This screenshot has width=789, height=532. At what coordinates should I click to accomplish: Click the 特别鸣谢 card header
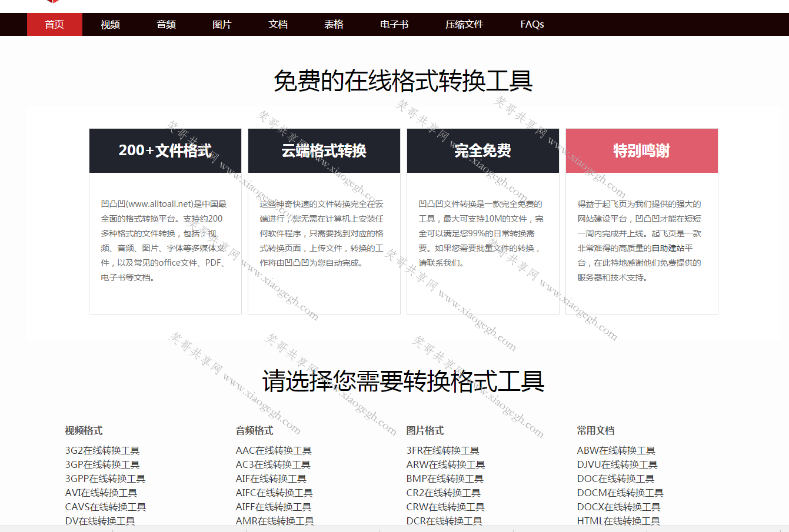tap(642, 150)
